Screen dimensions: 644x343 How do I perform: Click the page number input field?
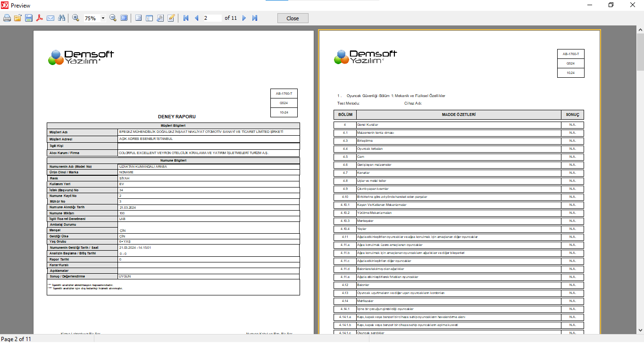(x=212, y=18)
